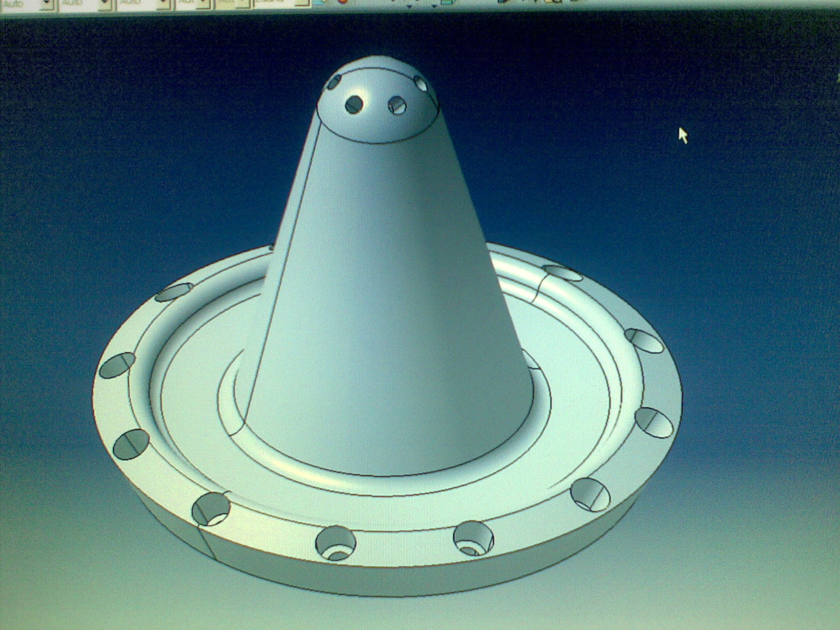
Task: Click the orange-red icon right of the dropdowns
Action: point(342,3)
